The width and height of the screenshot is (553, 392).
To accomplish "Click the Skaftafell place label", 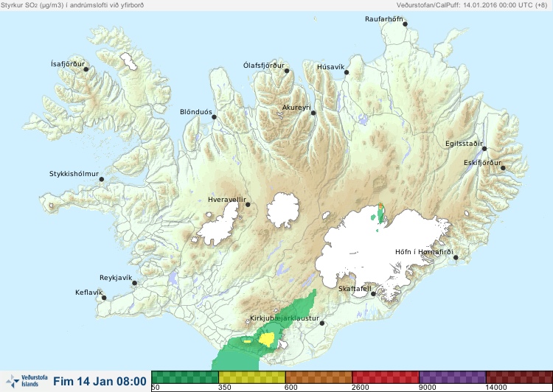I will click(x=355, y=289).
